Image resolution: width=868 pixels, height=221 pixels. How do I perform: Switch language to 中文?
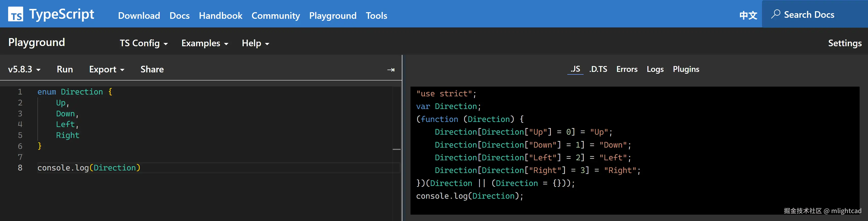[748, 15]
